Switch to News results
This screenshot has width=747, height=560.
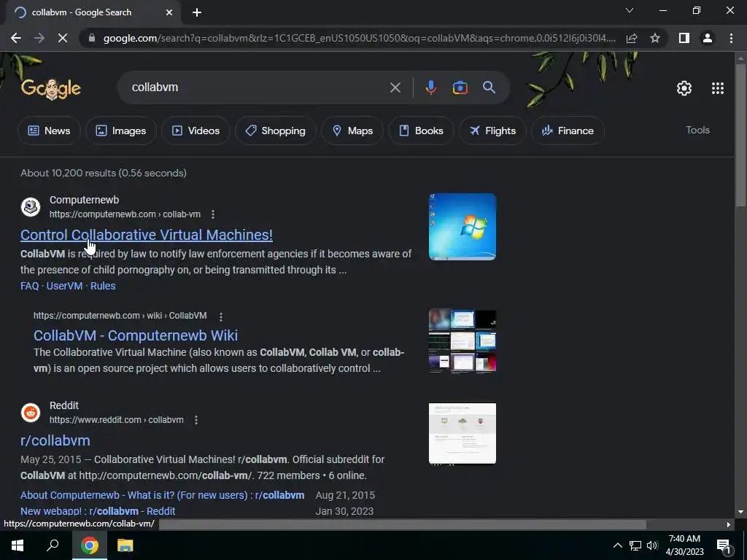pyautogui.click(x=49, y=131)
